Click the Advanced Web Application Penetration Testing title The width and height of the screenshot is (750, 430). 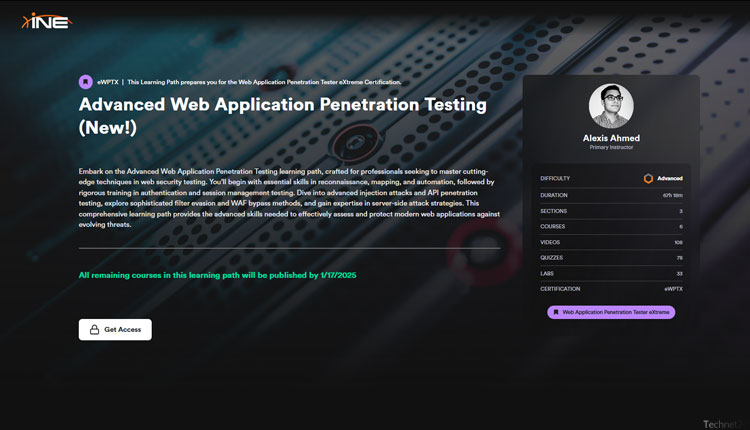[283, 116]
